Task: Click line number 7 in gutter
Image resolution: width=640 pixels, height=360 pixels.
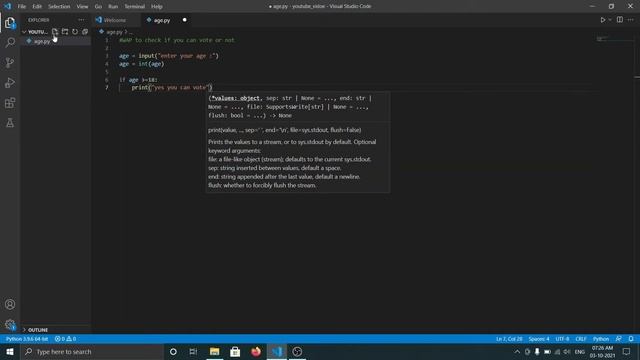Action: pos(107,87)
